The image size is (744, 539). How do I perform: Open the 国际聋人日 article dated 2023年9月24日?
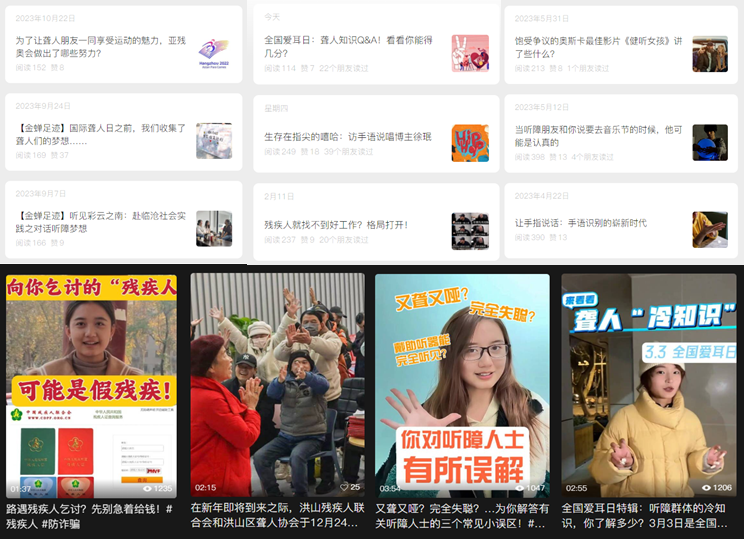click(x=100, y=135)
